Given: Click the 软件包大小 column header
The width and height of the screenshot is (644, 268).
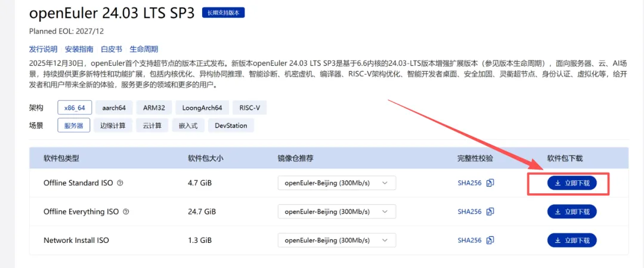Looking at the screenshot, I should 205,158.
